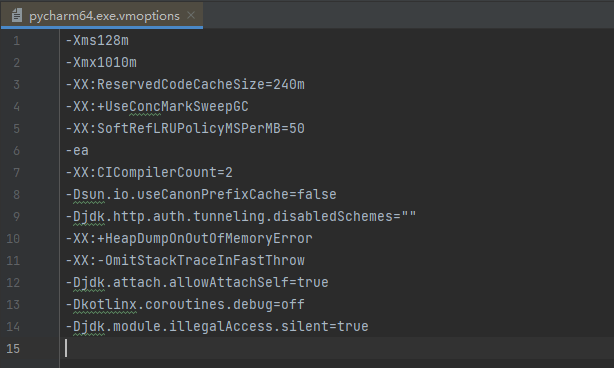Place cursor in the -Xms128m line
This screenshot has height=368, width=614.
click(97, 41)
